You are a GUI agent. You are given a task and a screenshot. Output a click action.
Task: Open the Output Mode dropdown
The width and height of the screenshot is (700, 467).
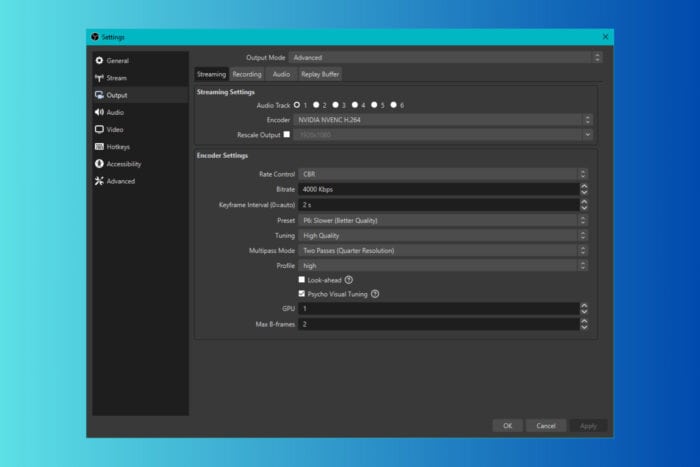click(446, 58)
